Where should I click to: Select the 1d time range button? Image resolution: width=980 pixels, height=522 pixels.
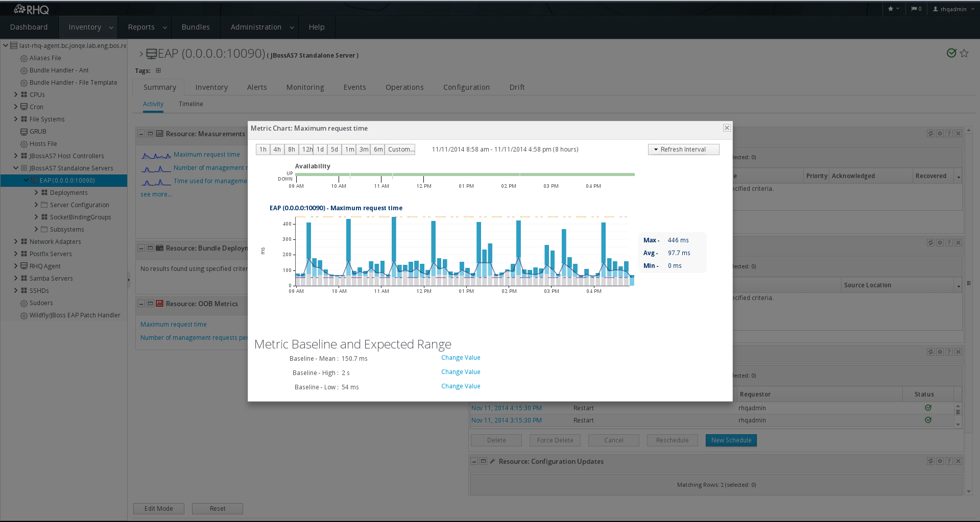coord(320,150)
